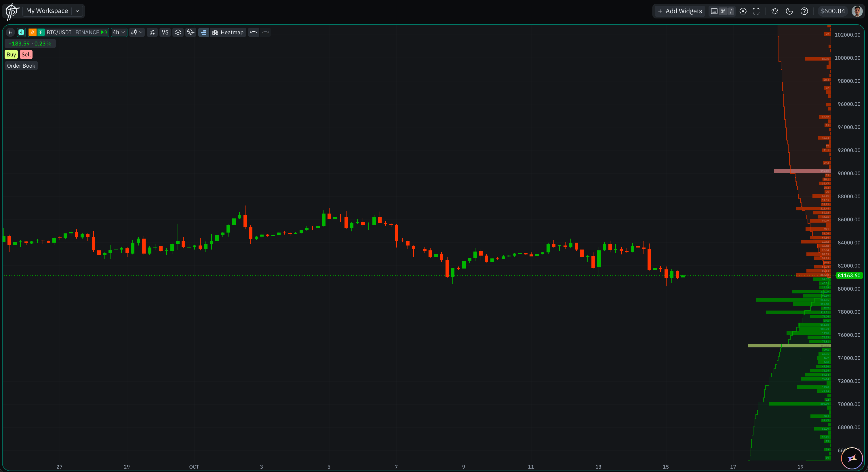This screenshot has width=868, height=472.
Task: Click the $600.84 balance display
Action: click(833, 11)
